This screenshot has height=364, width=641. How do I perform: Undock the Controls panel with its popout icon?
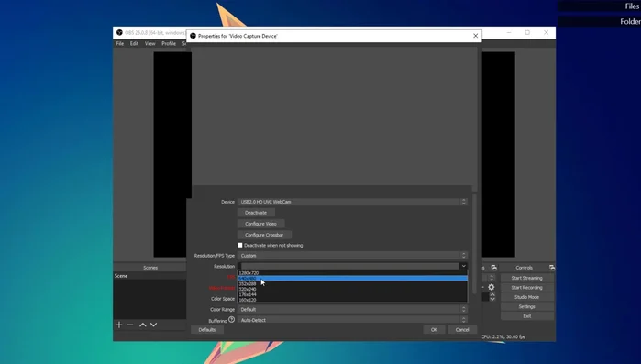click(552, 268)
